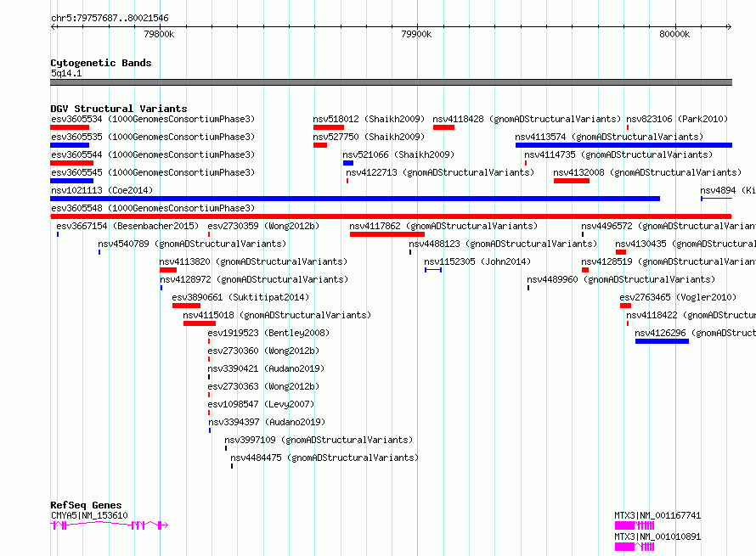
Task: Click the nsv3394397 (Audano2019) label
Action: click(x=267, y=422)
